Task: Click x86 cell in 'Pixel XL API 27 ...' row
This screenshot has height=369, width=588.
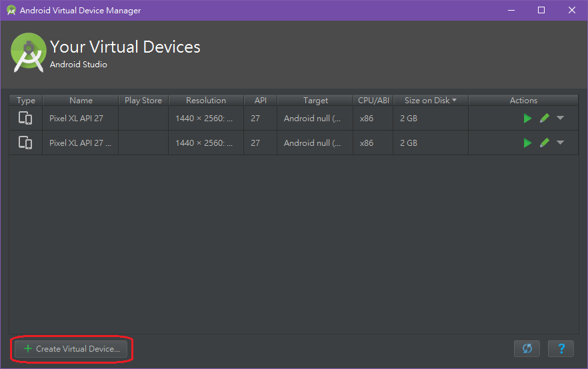Action: (373, 143)
